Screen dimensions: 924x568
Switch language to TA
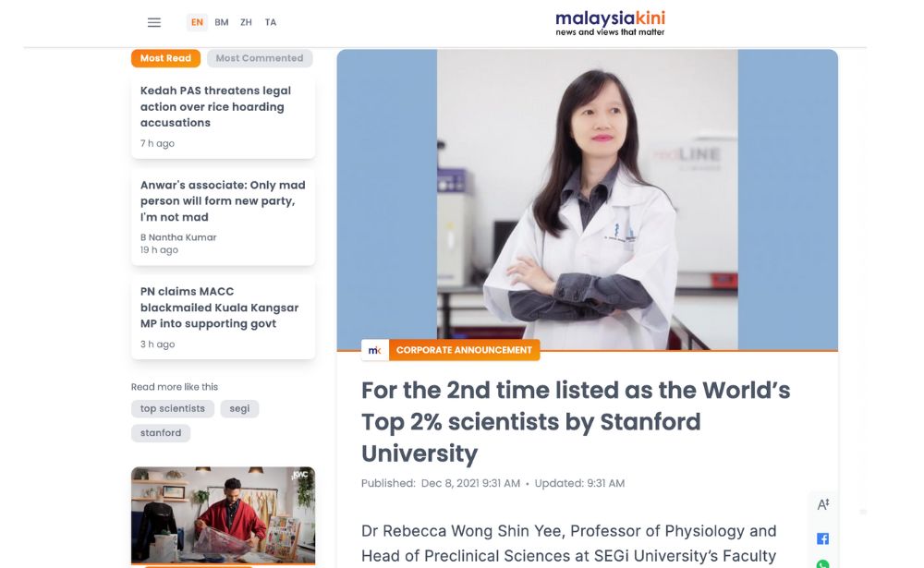click(x=271, y=22)
